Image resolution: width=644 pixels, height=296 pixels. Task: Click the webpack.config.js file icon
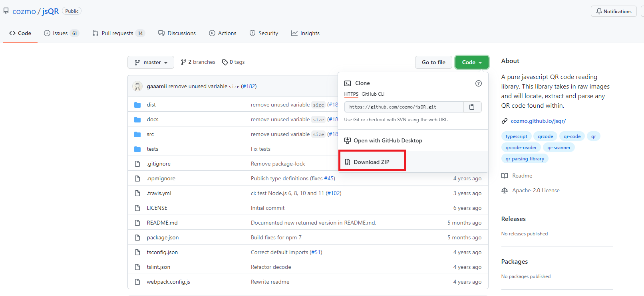137,282
